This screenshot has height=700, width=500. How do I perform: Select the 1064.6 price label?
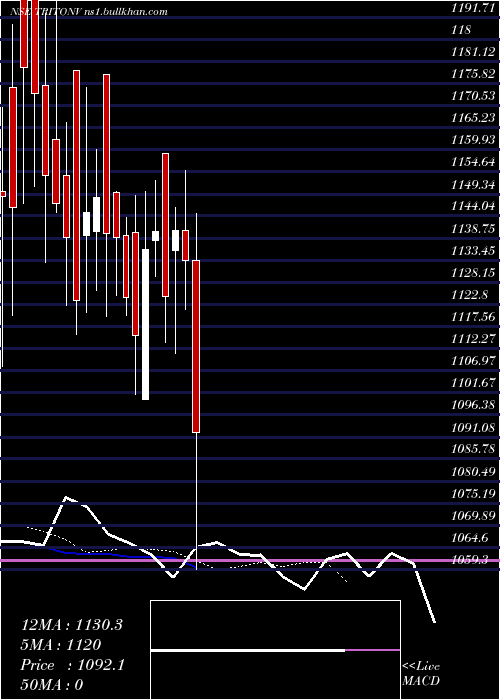tap(470, 538)
